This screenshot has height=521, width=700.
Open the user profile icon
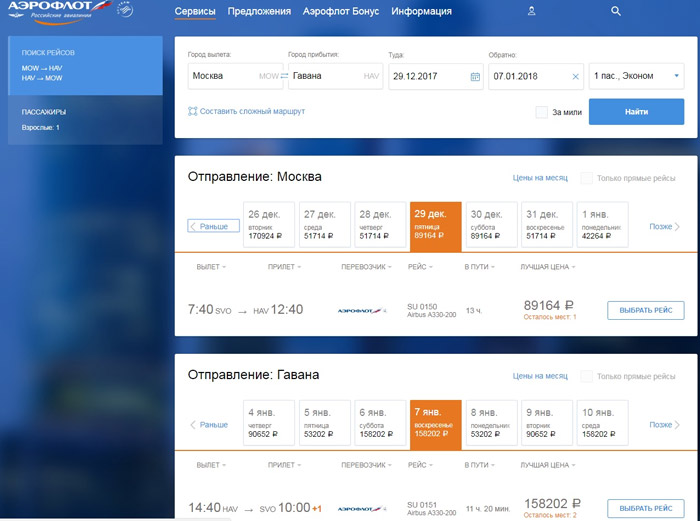click(531, 11)
